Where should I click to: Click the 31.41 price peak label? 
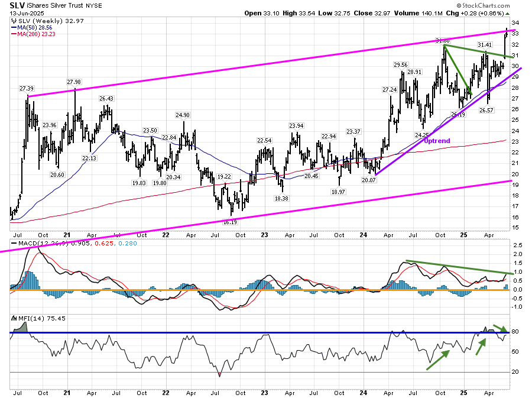point(485,44)
